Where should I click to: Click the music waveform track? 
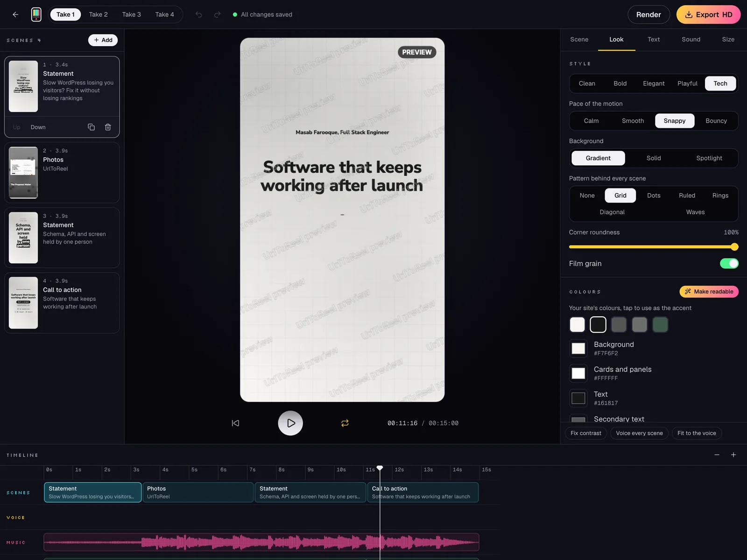(x=261, y=542)
